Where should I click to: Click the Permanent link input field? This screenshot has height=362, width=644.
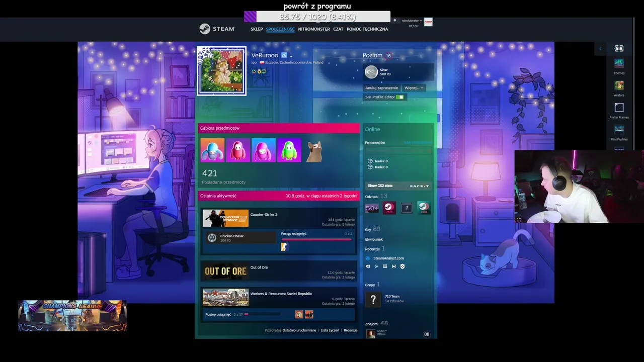[398, 150]
